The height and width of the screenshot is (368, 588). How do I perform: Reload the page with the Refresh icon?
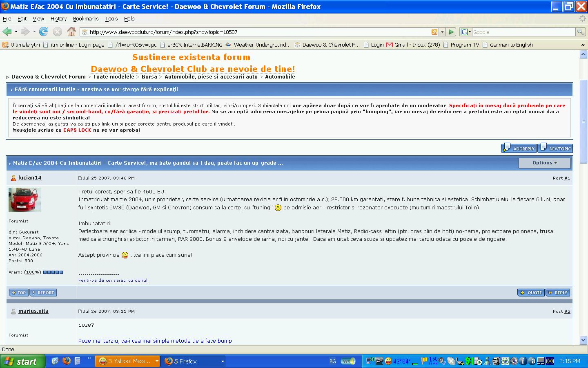click(44, 31)
